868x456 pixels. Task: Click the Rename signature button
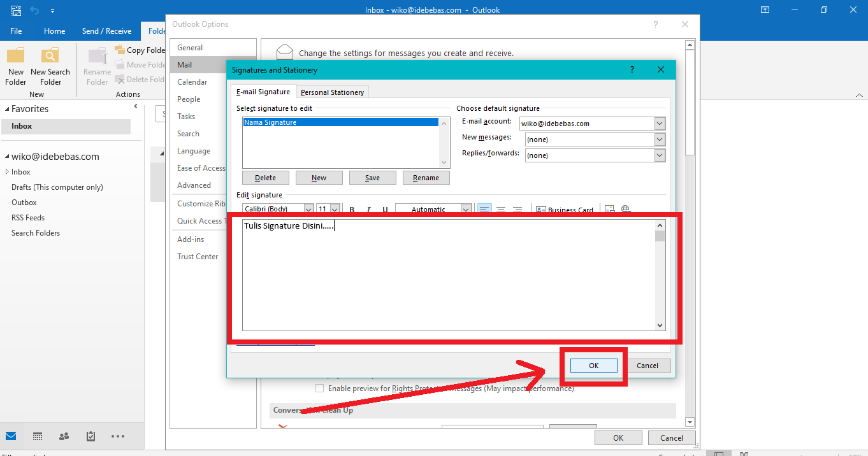(426, 178)
